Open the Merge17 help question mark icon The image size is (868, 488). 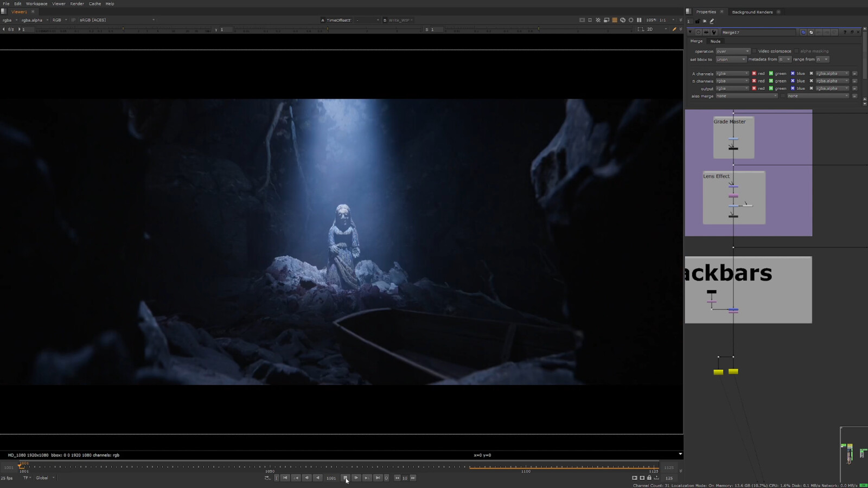tap(845, 33)
